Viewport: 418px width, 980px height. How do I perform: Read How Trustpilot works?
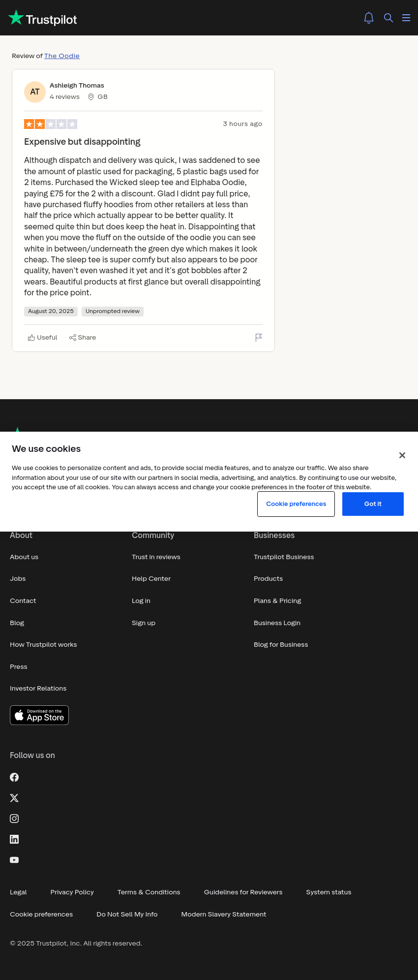click(43, 645)
